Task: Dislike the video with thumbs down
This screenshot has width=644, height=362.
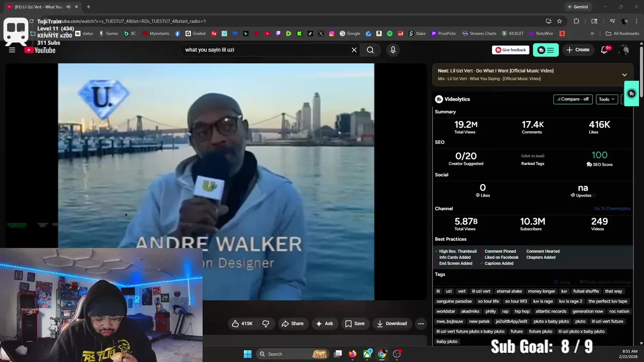Action: pyautogui.click(x=266, y=324)
